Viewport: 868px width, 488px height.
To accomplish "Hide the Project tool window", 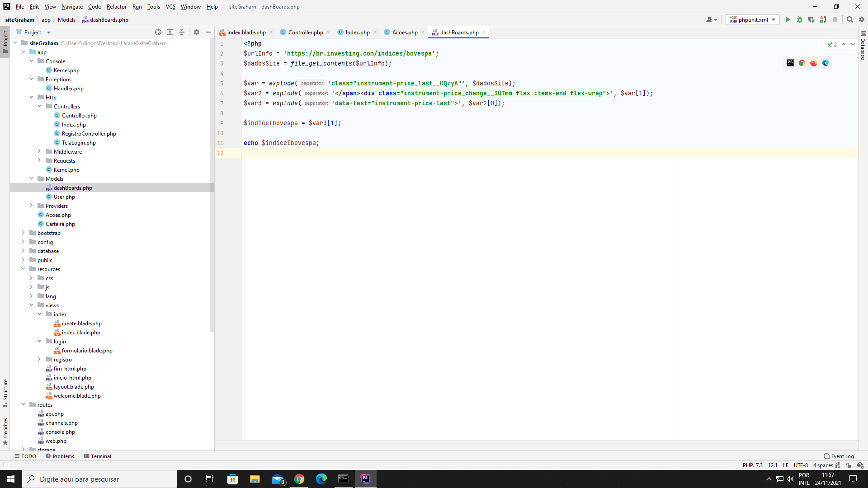I will [208, 32].
